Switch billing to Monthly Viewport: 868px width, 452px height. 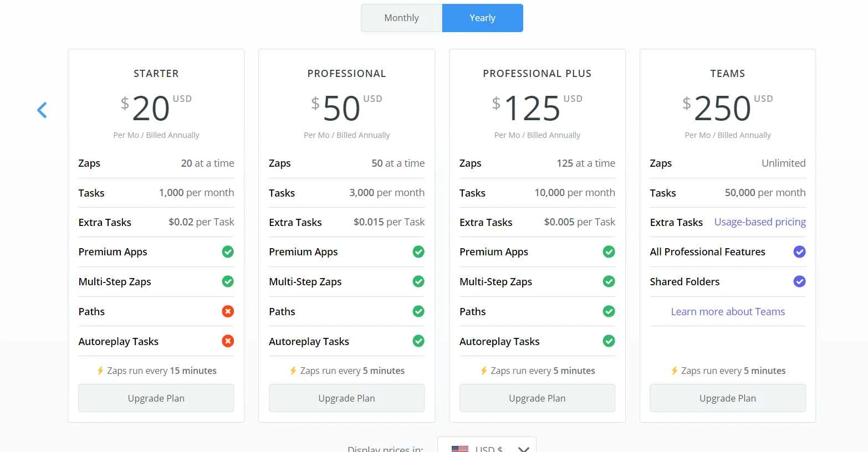[x=401, y=18]
